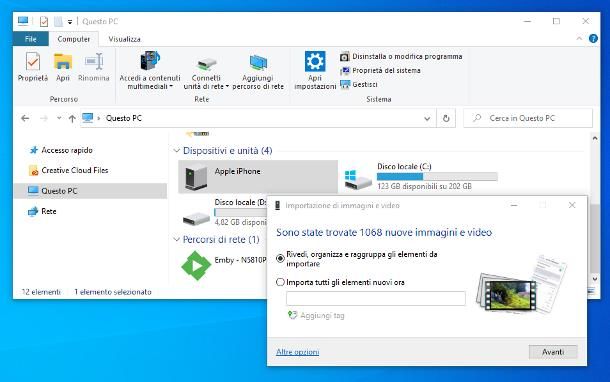The width and height of the screenshot is (610, 382).
Task: Click the Cerca in Questo PC field
Action: pos(528,118)
